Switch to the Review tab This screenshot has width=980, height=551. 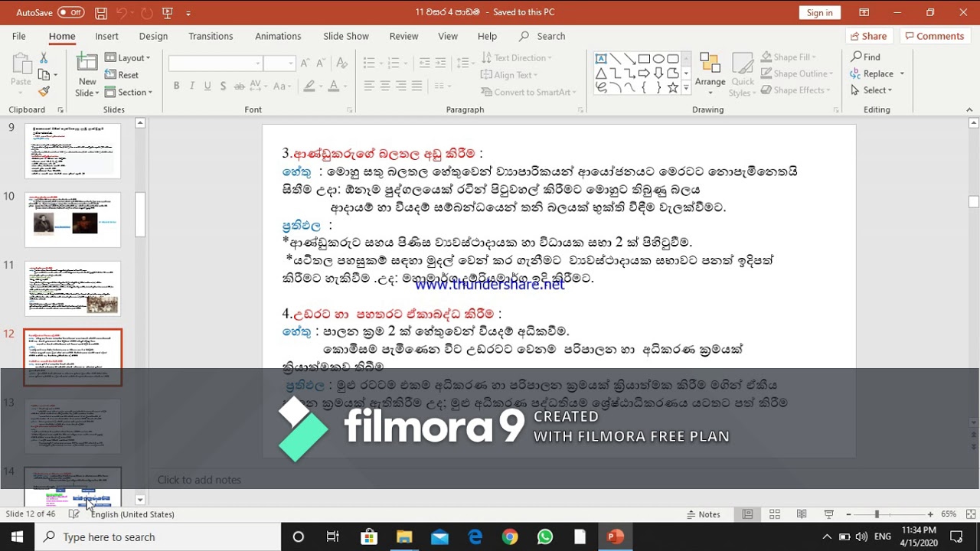pyautogui.click(x=403, y=36)
